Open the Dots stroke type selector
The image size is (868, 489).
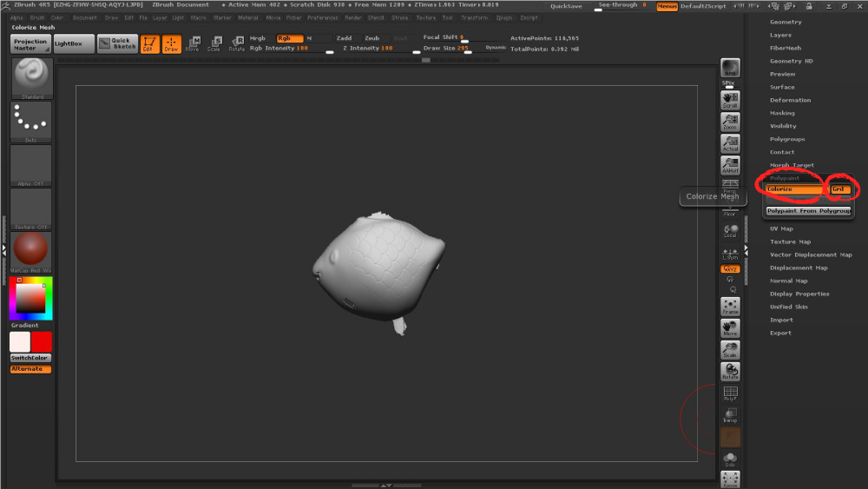coord(30,121)
